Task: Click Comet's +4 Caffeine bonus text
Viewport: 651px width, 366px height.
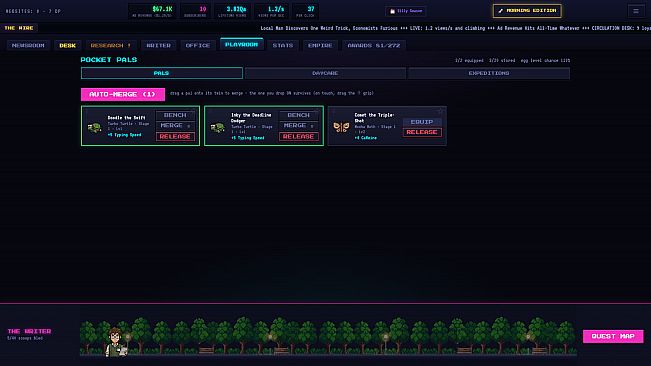Action: [366, 138]
